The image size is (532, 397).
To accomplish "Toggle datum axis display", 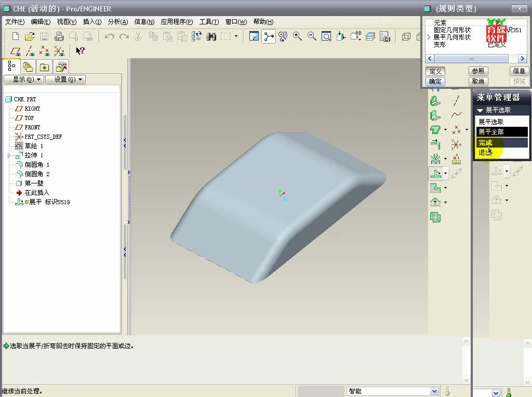I will 30,51.
